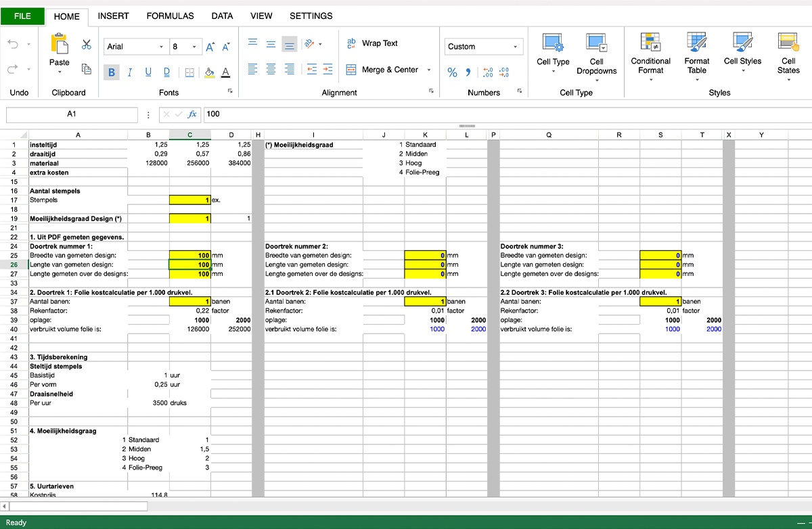Select the row 26 header

(x=13, y=264)
